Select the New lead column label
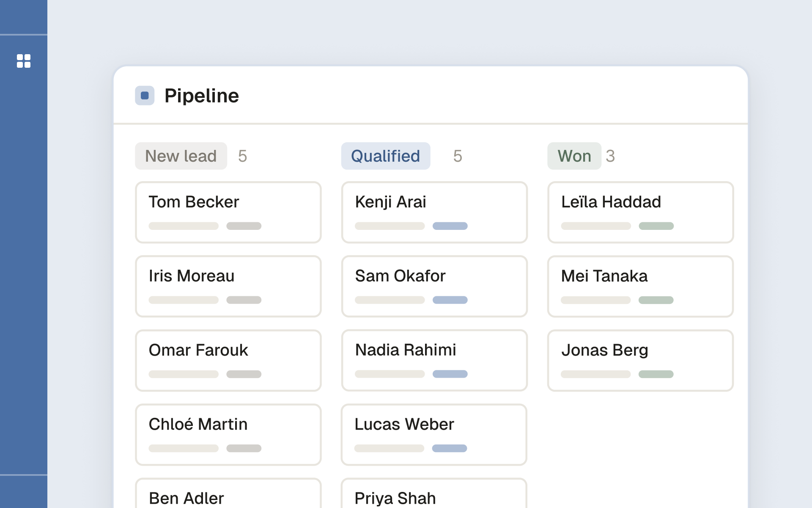 181,156
